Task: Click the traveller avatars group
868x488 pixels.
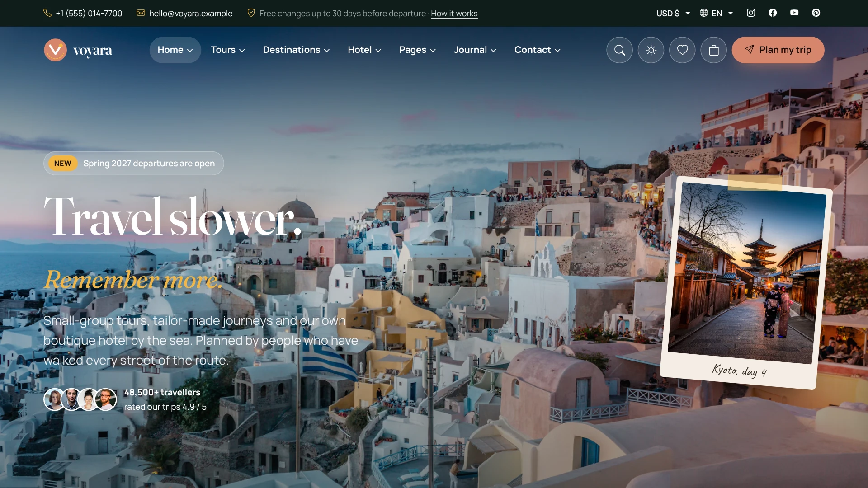Action: click(80, 399)
